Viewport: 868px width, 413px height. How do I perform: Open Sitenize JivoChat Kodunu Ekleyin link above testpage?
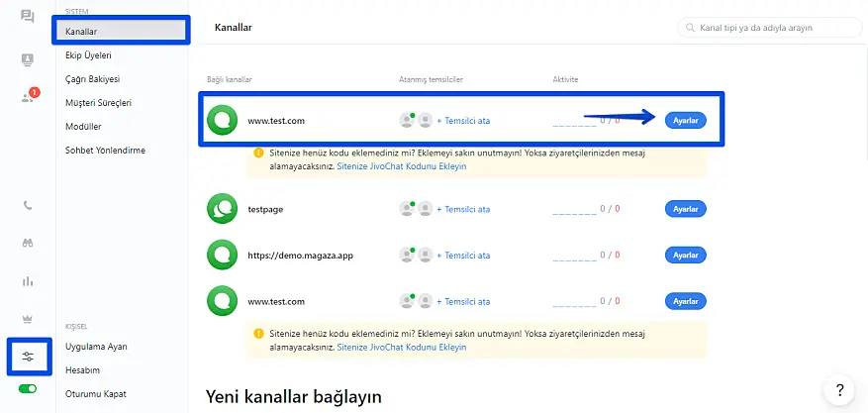coord(402,166)
